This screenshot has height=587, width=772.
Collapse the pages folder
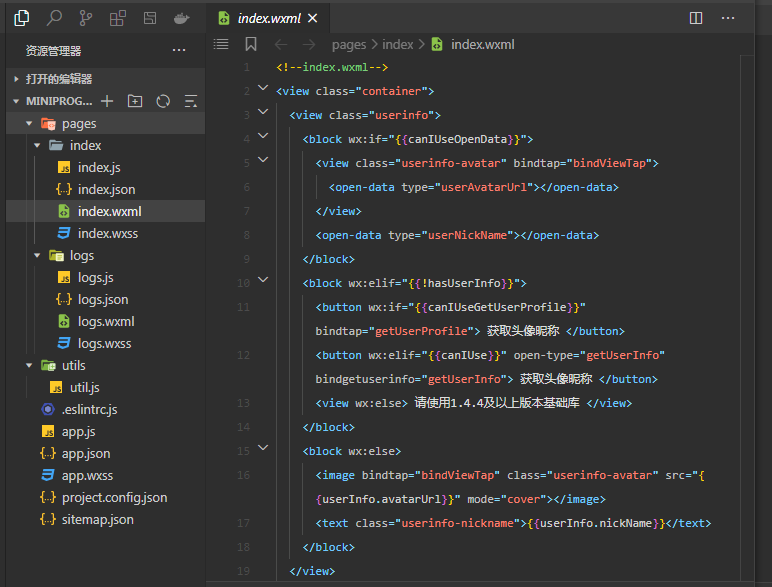29,124
